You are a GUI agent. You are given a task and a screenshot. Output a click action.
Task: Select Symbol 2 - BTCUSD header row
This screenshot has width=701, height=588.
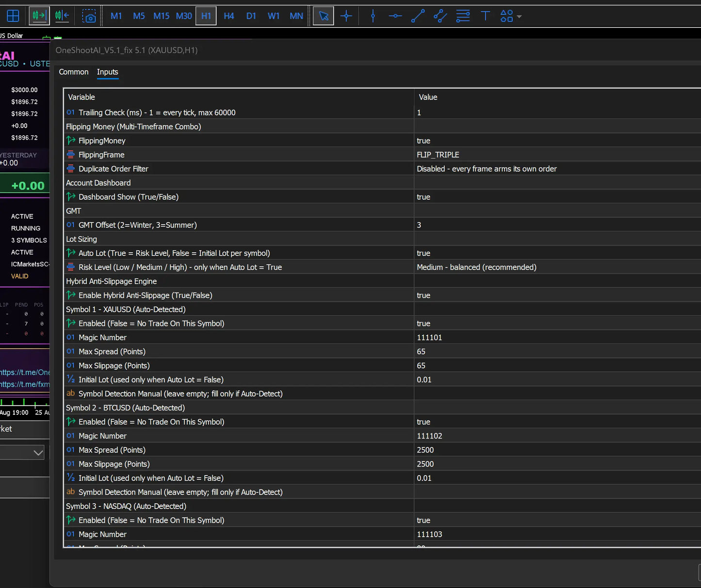coord(382,408)
